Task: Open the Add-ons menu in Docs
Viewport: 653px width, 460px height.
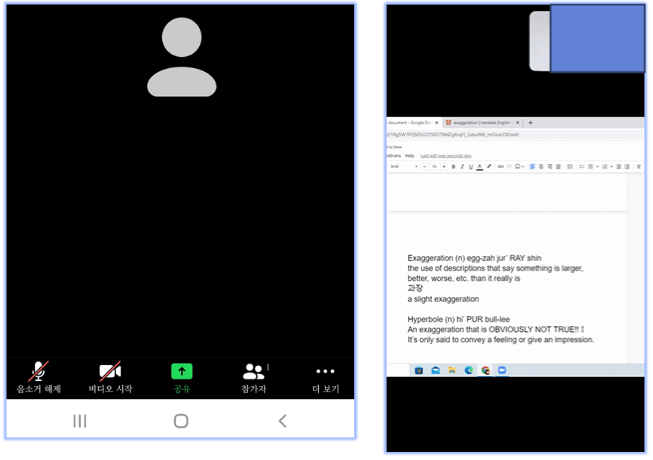Action: coord(394,156)
